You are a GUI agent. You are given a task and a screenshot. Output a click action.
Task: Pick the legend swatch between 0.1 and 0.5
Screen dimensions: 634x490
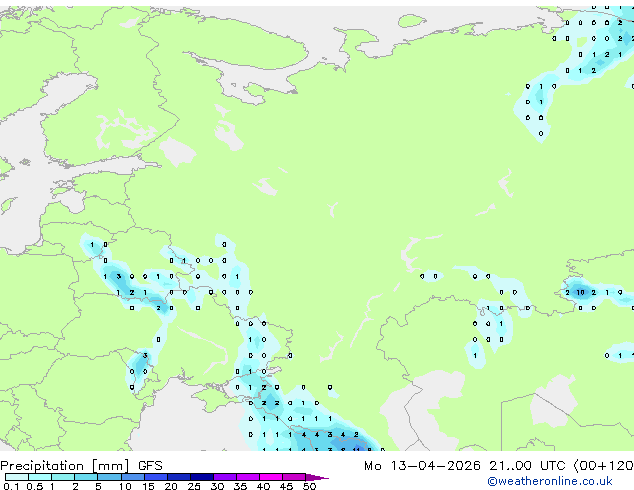click(17, 477)
